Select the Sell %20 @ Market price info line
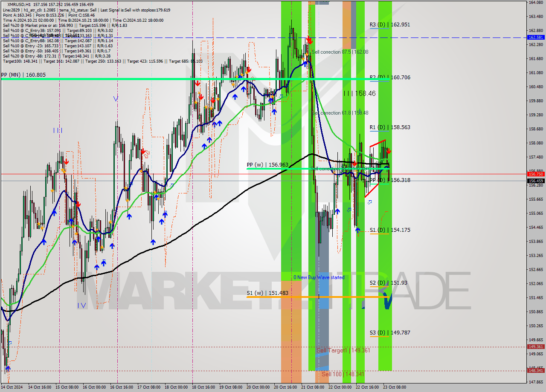Viewport: 546px width, 392px height. coord(64,25)
